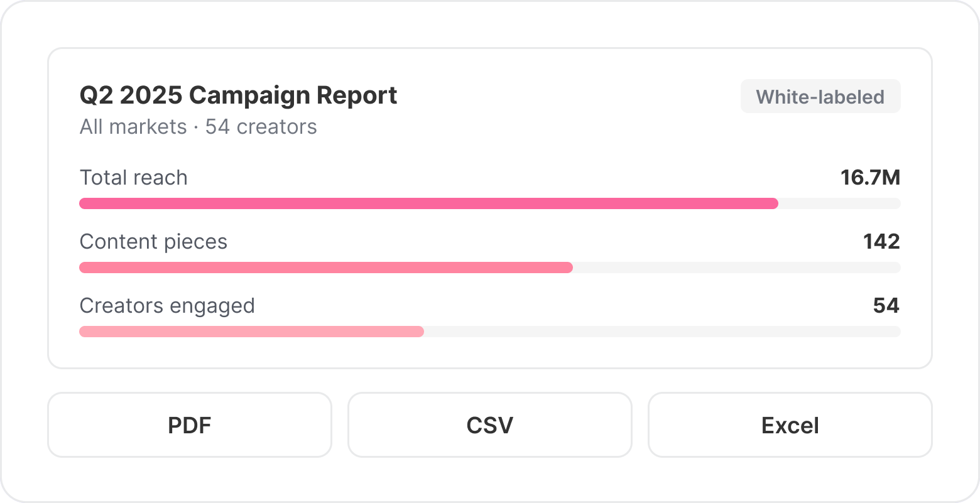Click the Creators engaged label
This screenshot has height=503, width=980.
pyautogui.click(x=167, y=306)
